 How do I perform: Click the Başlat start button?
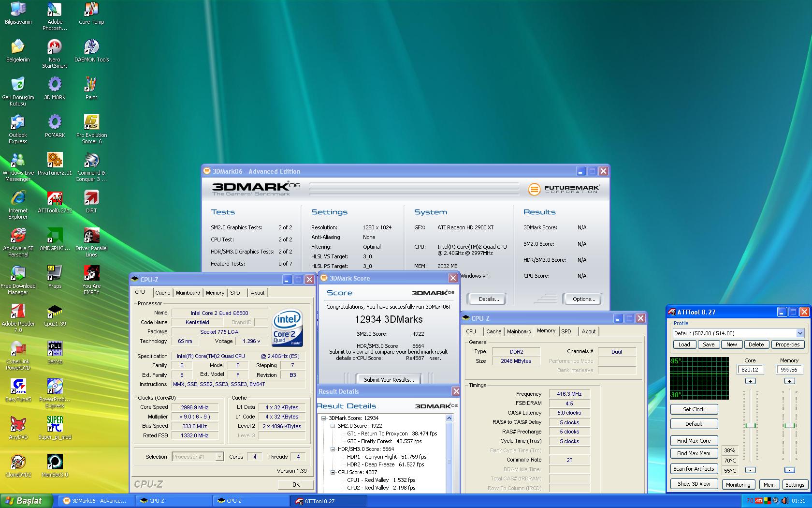click(26, 501)
